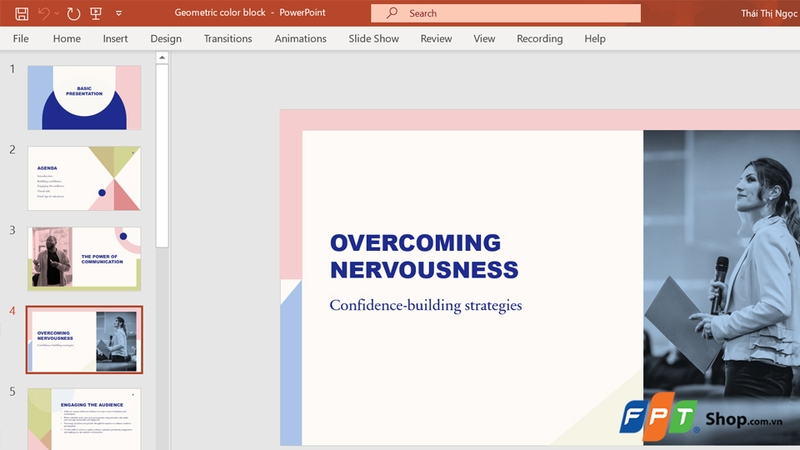Select slide 1 Basic Presentation thumbnail
800x450 pixels.
(84, 97)
